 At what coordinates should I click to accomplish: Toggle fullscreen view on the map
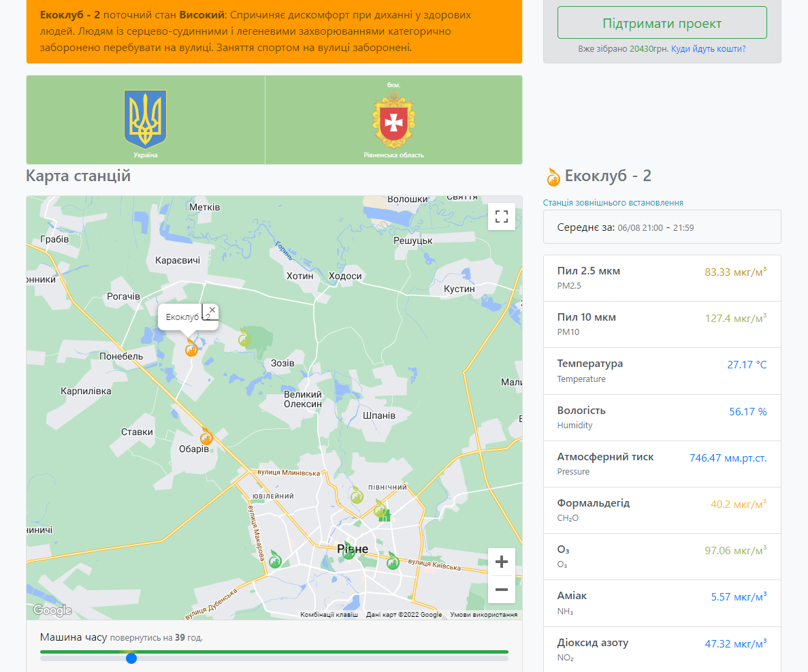tap(502, 217)
